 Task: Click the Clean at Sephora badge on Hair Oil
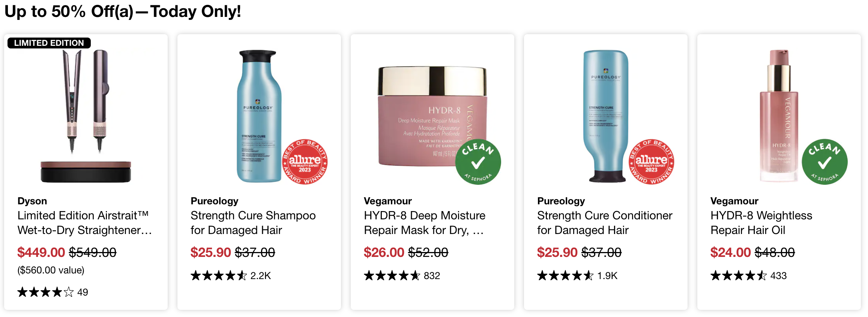[x=825, y=162]
